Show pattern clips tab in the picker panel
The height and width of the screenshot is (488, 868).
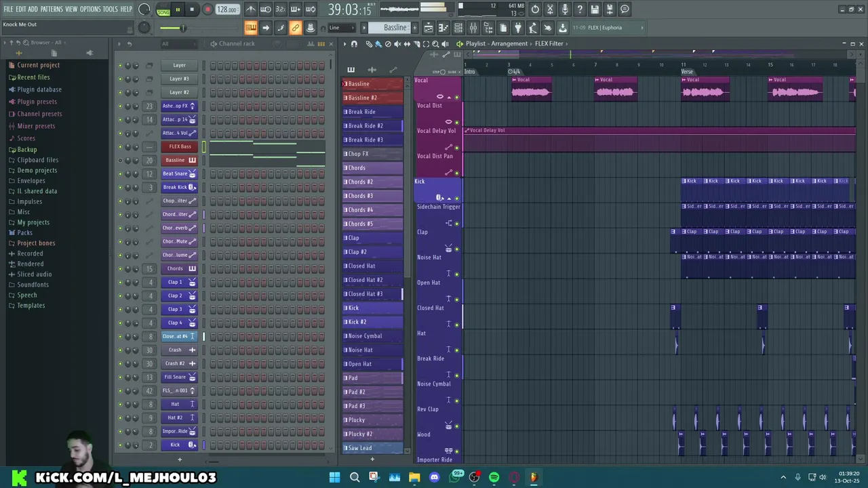click(x=351, y=70)
